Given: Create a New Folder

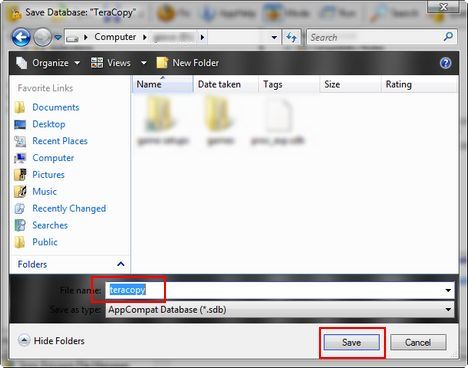Looking at the screenshot, I should coord(188,63).
